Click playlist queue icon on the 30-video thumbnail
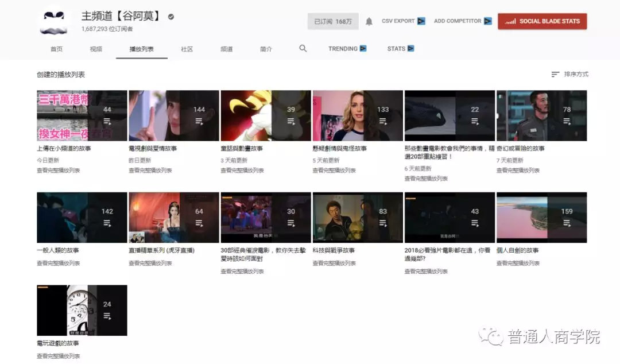Image resolution: width=620 pixels, height=364 pixels. tap(291, 223)
